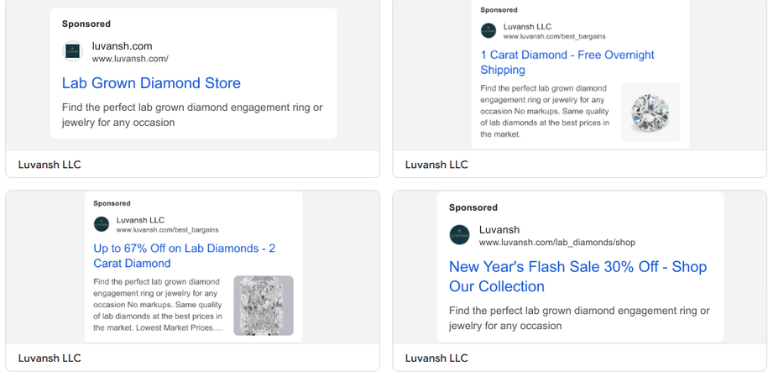768x372 pixels.
Task: Select Luvansh LLC advertiser label under first ad
Action: [x=49, y=165]
